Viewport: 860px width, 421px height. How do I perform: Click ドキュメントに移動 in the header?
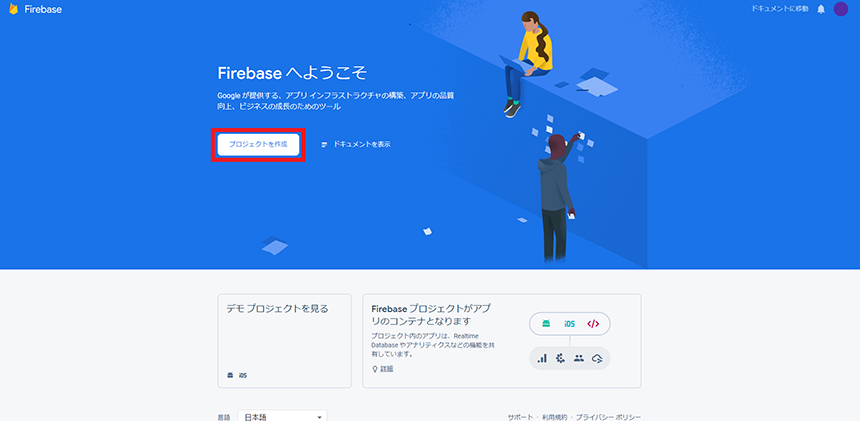pyautogui.click(x=780, y=9)
